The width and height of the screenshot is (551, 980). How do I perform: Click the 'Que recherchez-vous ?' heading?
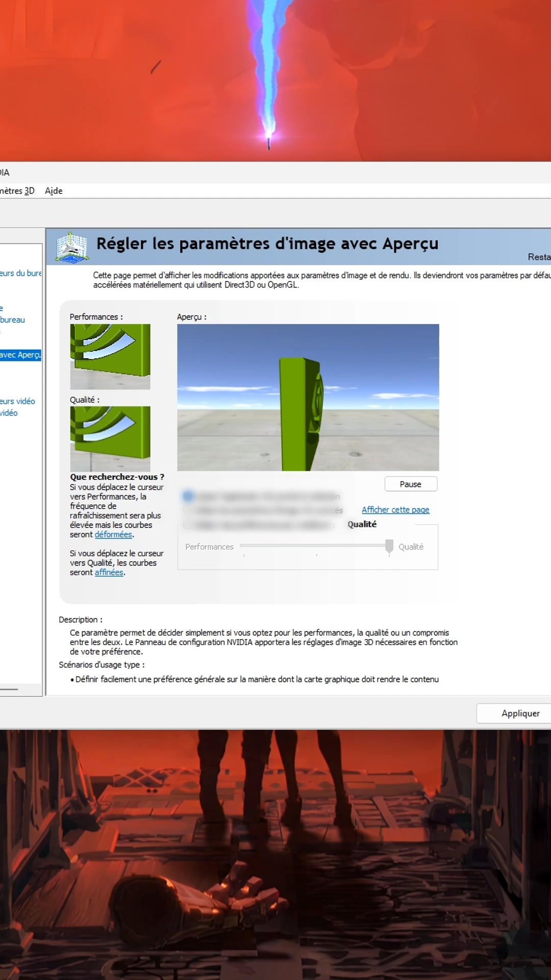117,477
